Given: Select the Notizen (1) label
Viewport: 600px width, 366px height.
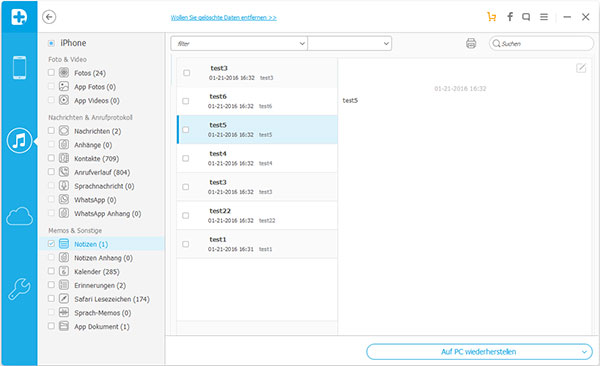Looking at the screenshot, I should pyautogui.click(x=91, y=244).
